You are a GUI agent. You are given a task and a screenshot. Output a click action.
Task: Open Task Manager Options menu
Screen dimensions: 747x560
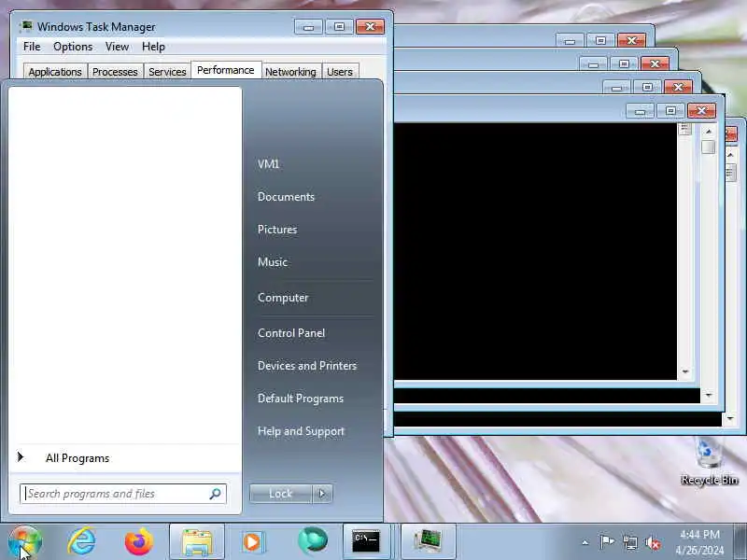click(73, 47)
